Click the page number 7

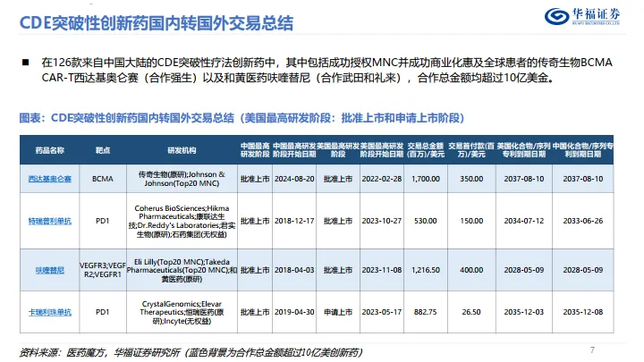point(592,350)
